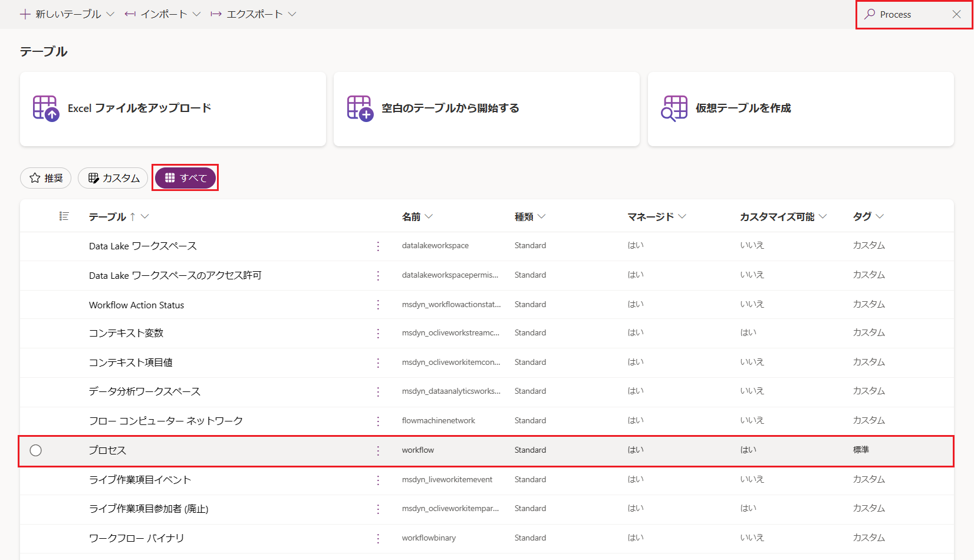The height and width of the screenshot is (560, 974).
Task: Select the プロセス row radio button
Action: pos(36,450)
